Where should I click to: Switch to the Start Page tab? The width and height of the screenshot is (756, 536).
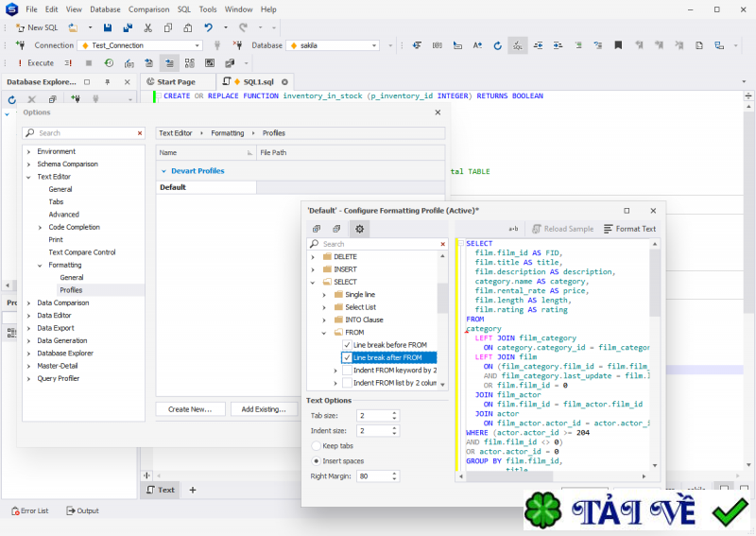pyautogui.click(x=176, y=81)
